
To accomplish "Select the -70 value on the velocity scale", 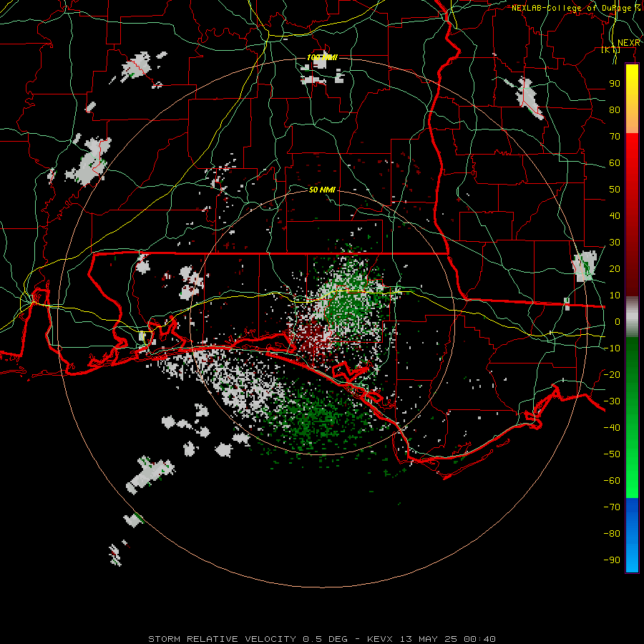I will point(612,507).
